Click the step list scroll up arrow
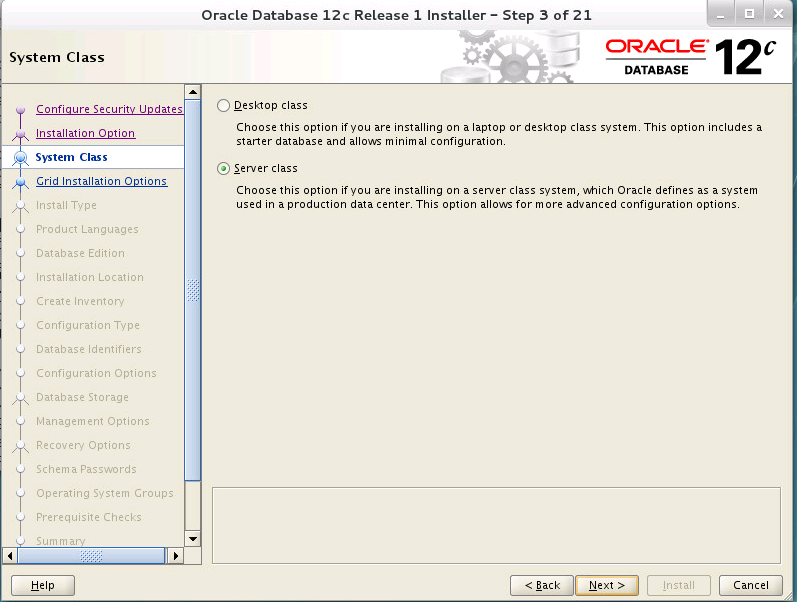The height and width of the screenshot is (602, 797). coord(193,92)
